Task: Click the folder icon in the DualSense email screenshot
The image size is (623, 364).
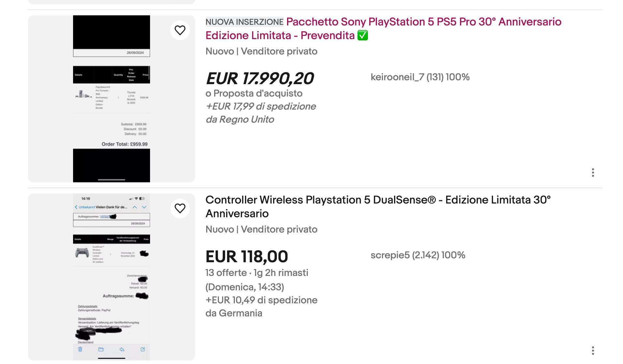Action: pyautogui.click(x=101, y=349)
